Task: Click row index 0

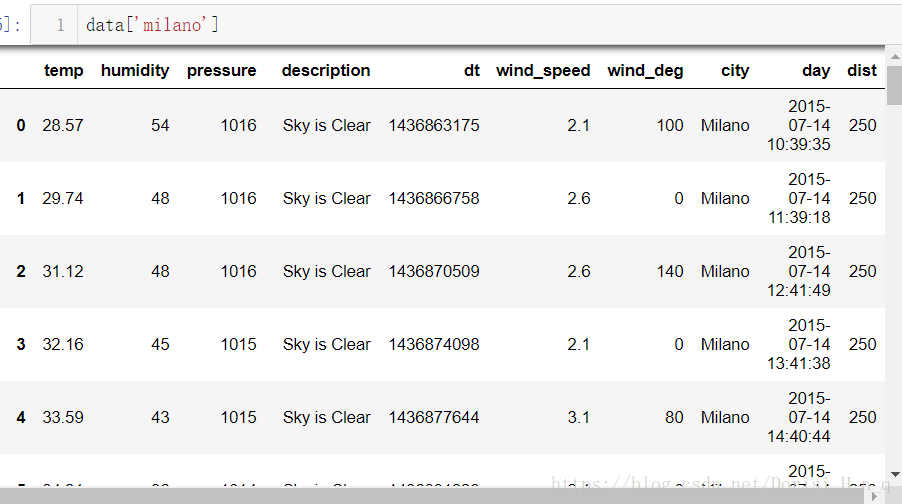Action: 21,125
